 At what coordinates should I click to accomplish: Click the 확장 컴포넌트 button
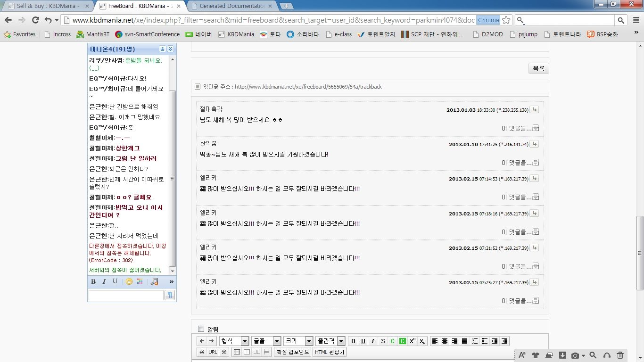point(293,352)
